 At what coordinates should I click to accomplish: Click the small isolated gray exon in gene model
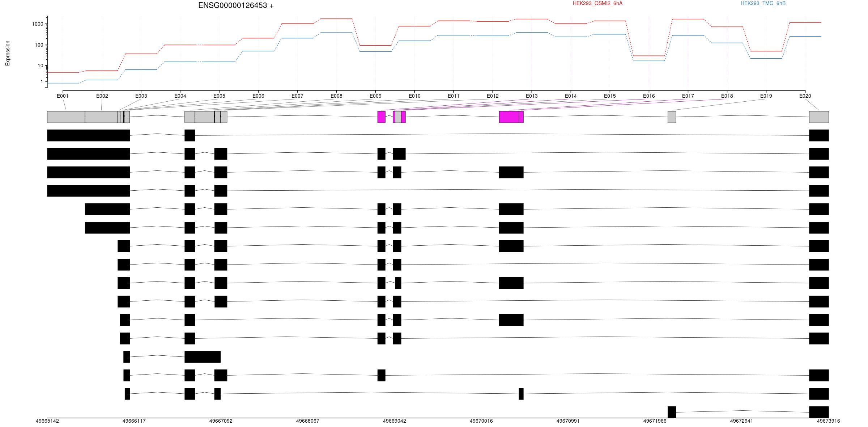coord(672,117)
